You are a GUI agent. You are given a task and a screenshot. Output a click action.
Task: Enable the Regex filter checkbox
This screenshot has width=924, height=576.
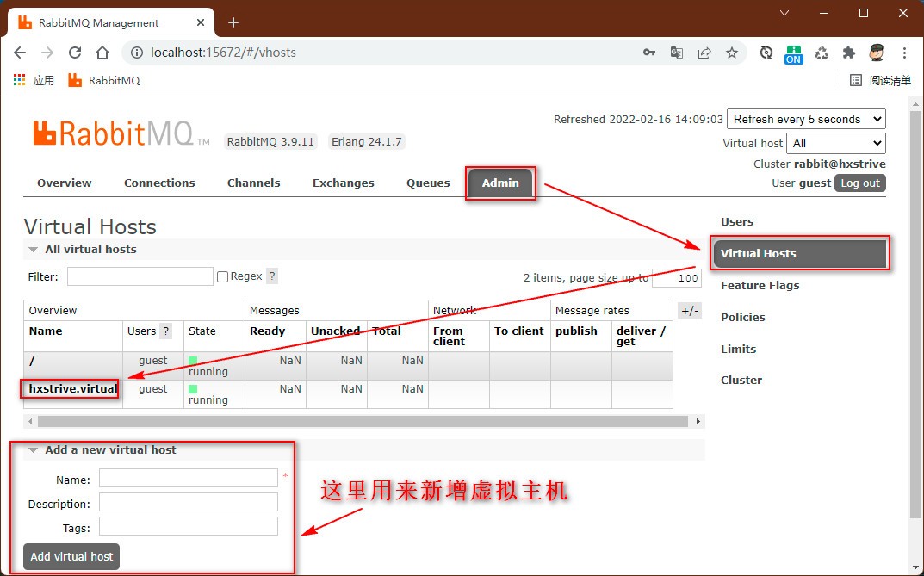[x=223, y=276]
